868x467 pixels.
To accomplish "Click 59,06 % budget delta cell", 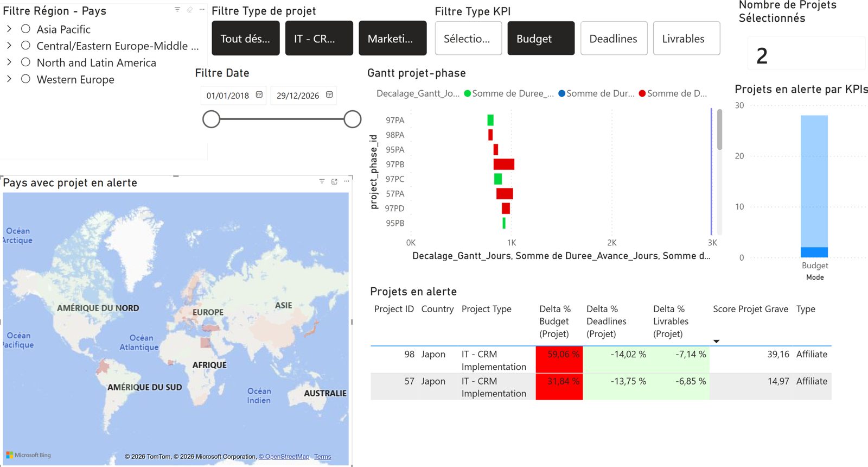I will point(559,359).
